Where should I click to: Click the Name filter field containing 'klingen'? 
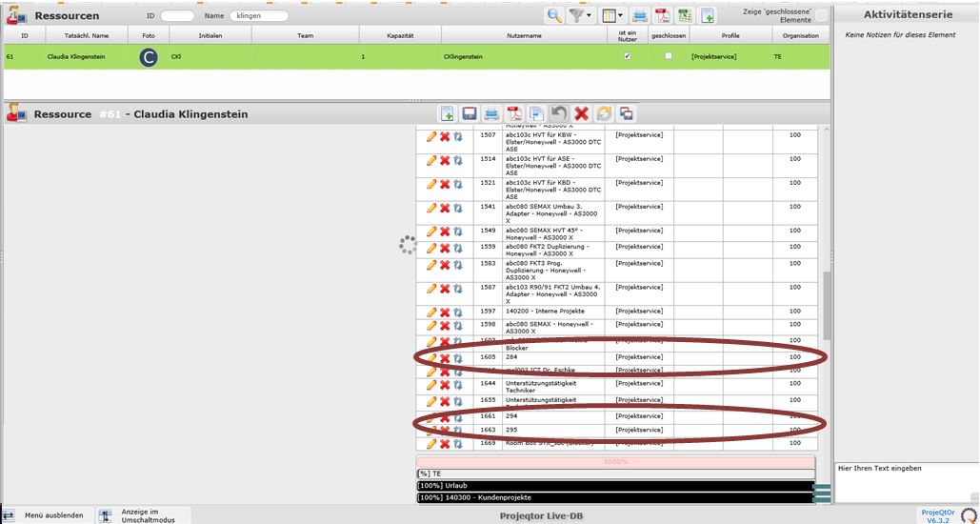click(259, 16)
